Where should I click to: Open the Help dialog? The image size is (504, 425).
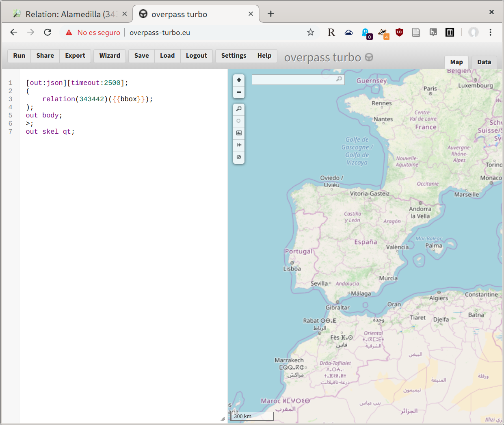coord(264,56)
